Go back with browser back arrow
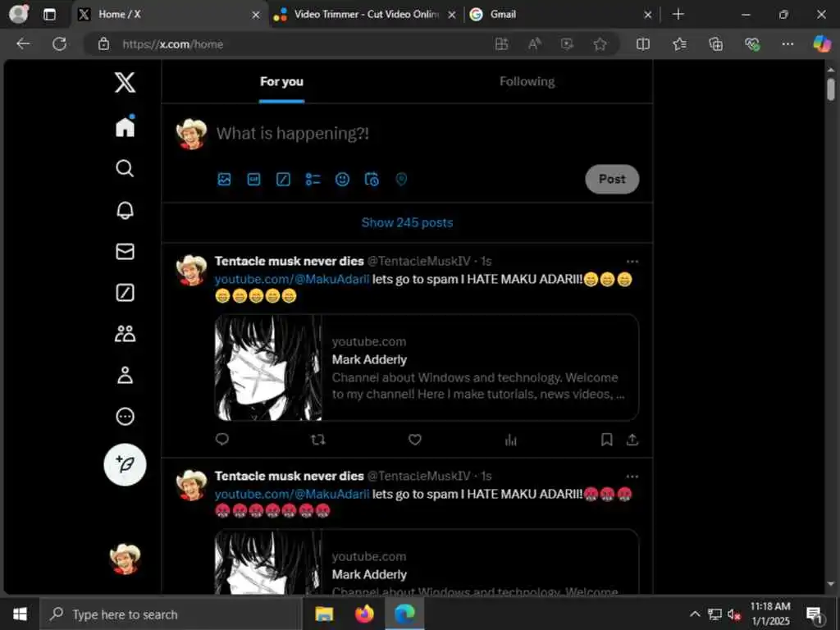The height and width of the screenshot is (630, 840). pyautogui.click(x=23, y=44)
